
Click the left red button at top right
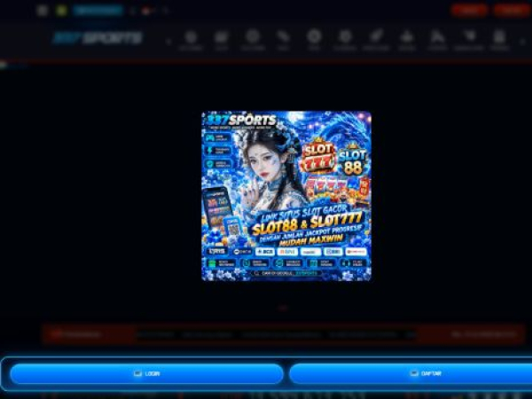[x=470, y=11]
